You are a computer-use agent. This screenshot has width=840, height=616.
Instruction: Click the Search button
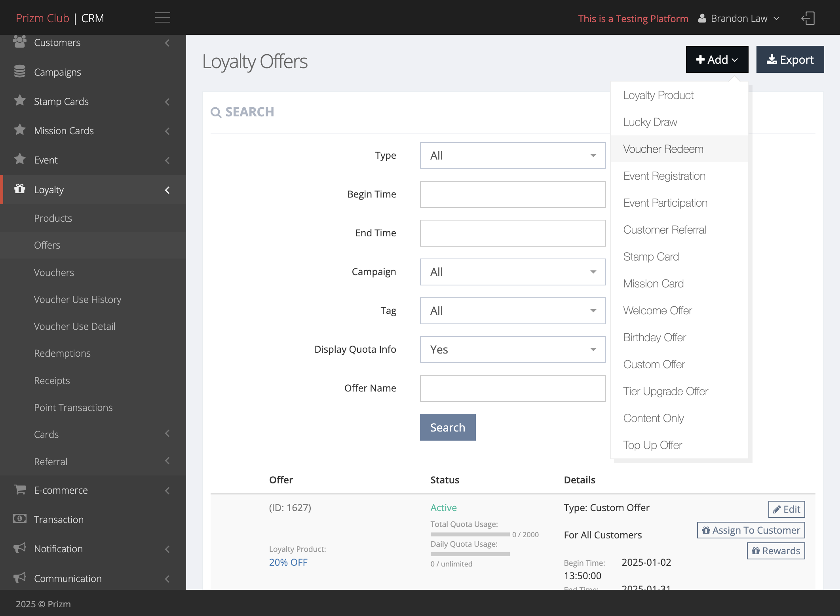[447, 427]
